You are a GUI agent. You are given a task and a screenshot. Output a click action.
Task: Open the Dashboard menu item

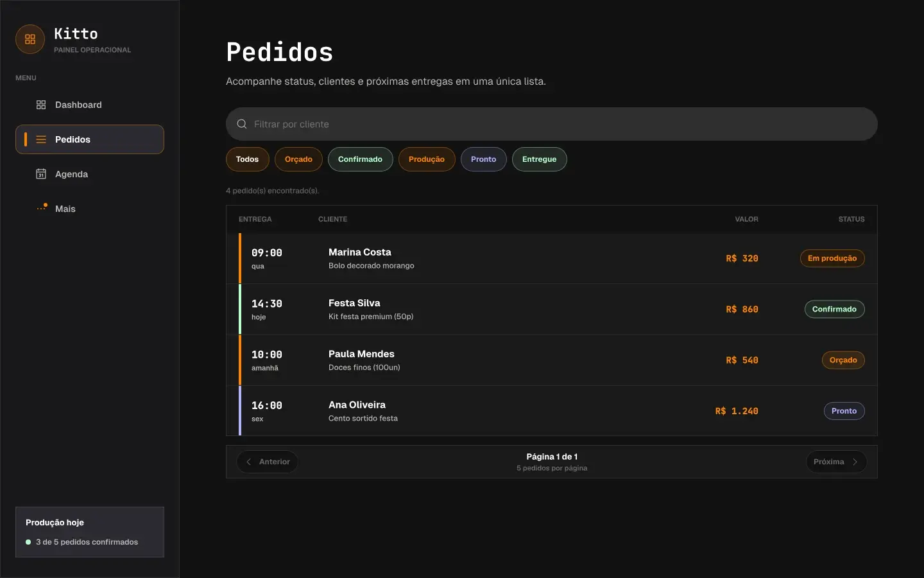[90, 105]
